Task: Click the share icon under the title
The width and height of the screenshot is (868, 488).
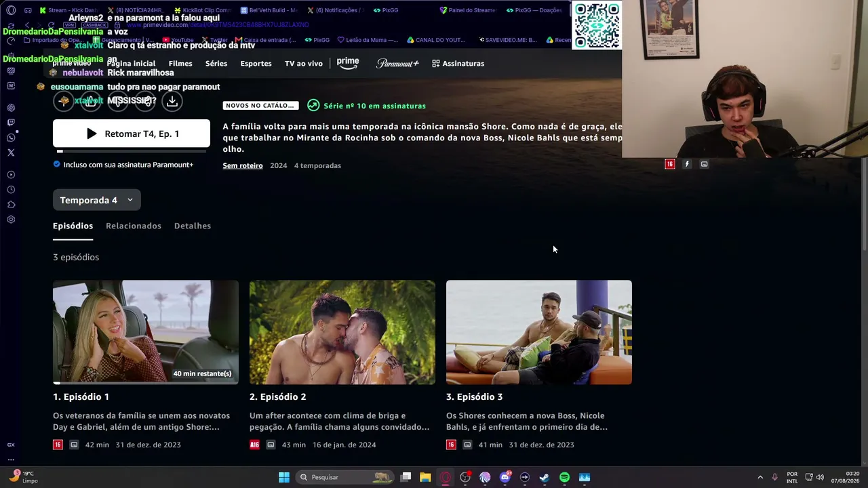Action: click(145, 101)
